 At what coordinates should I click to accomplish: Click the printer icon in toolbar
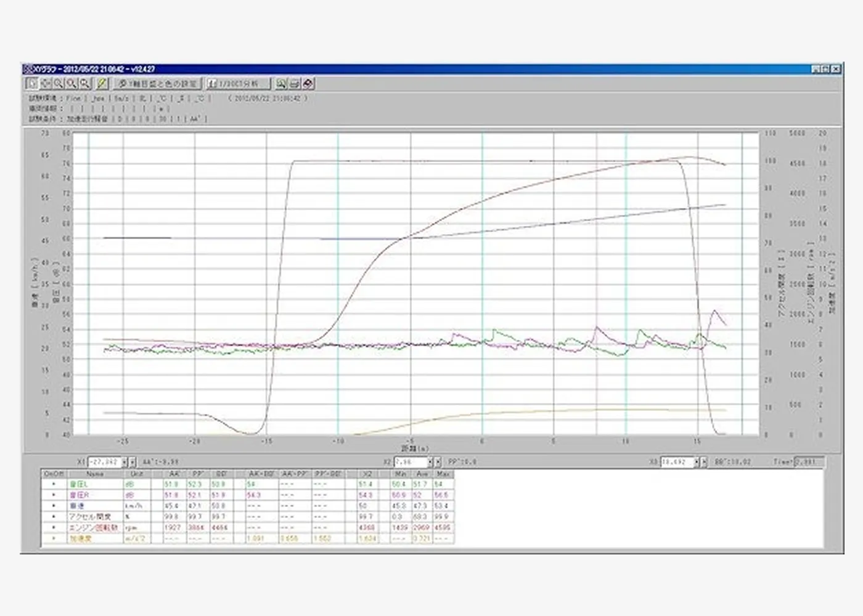click(x=295, y=84)
